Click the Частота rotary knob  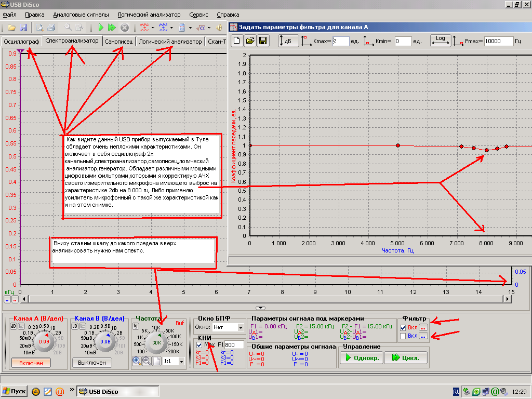coord(156,342)
